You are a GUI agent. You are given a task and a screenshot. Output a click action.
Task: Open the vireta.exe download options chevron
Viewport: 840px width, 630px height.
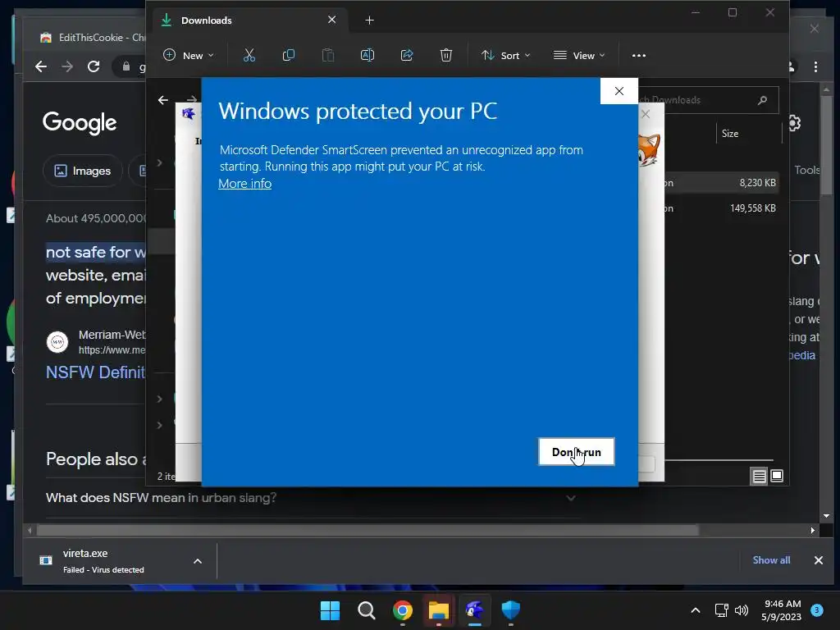198,561
